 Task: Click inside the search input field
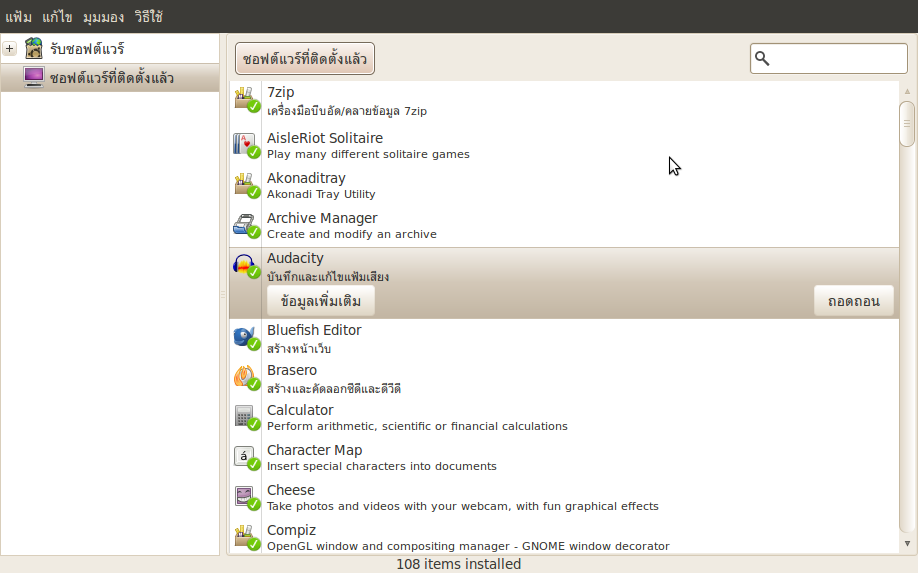(x=829, y=58)
